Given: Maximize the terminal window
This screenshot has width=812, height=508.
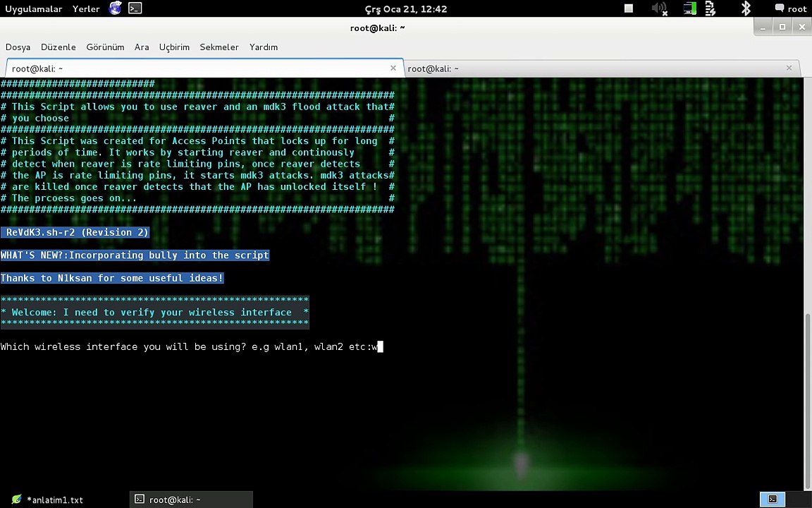Looking at the screenshot, I should tap(782, 27).
